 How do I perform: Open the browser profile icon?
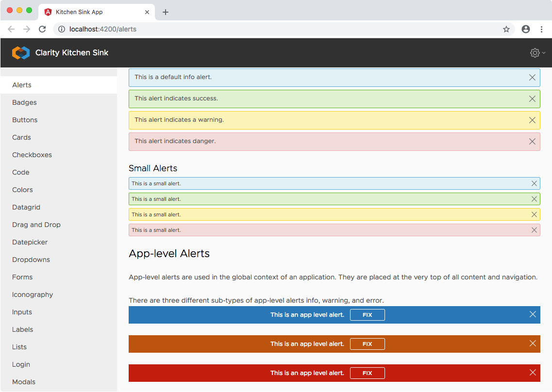coord(526,29)
